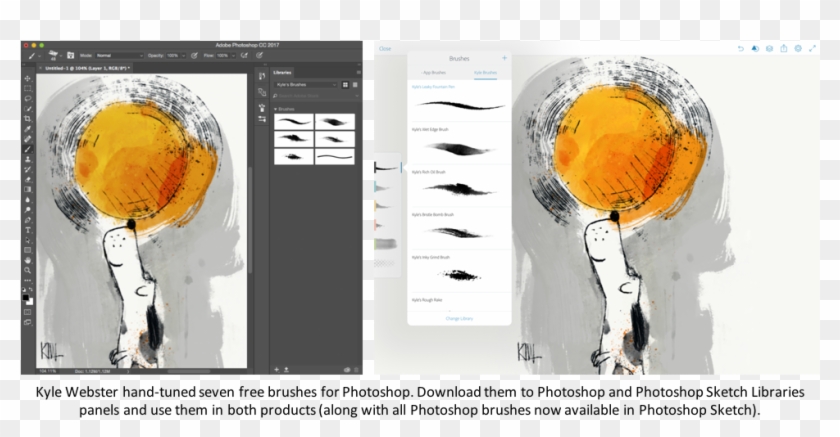Viewport: 840px width, 437px height.
Task: Select the Hand tool
Action: [x=27, y=261]
